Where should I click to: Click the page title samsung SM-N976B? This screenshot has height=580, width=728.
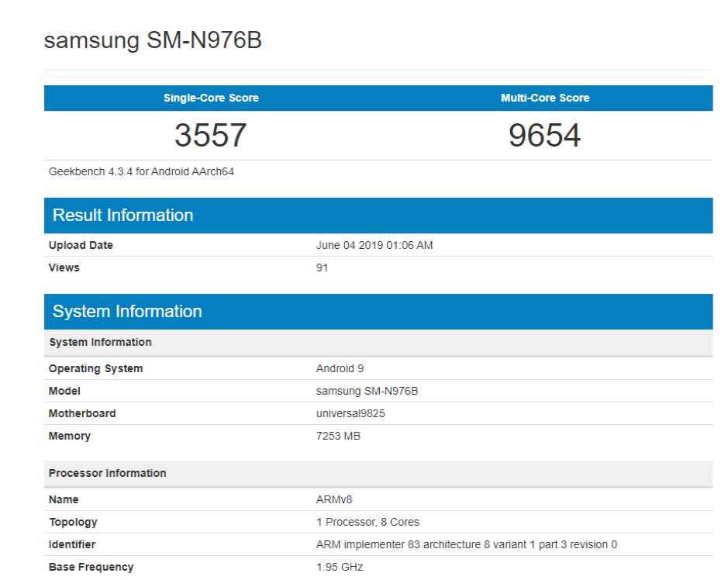tap(153, 40)
